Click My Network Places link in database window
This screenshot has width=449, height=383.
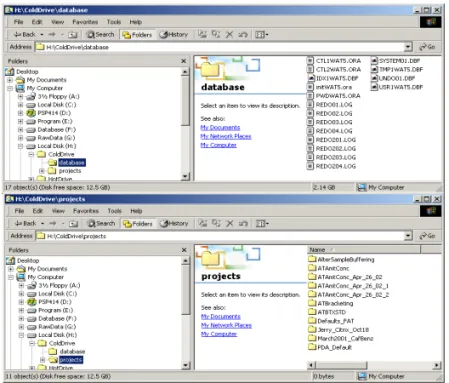pos(226,136)
